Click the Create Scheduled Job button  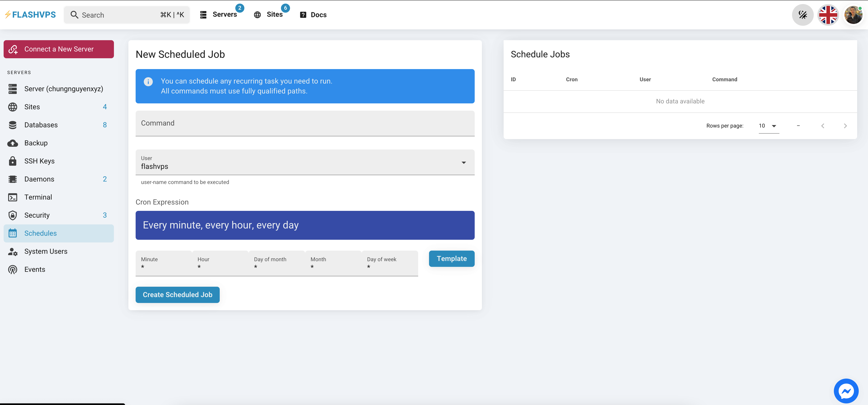(178, 295)
